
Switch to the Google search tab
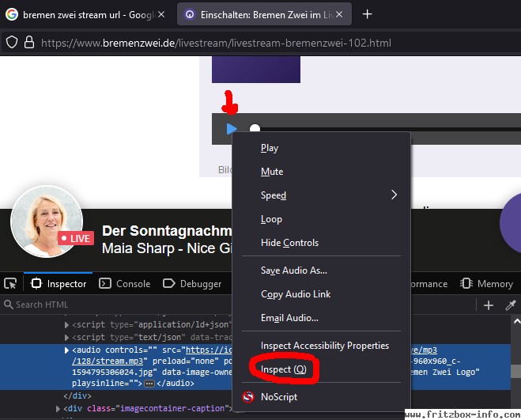[85, 14]
